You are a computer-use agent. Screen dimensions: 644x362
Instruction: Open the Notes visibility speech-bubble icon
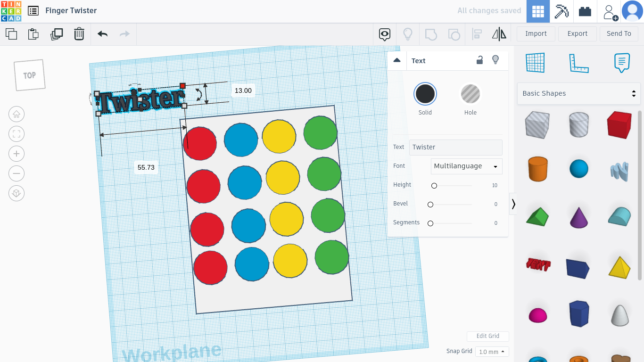point(385,34)
